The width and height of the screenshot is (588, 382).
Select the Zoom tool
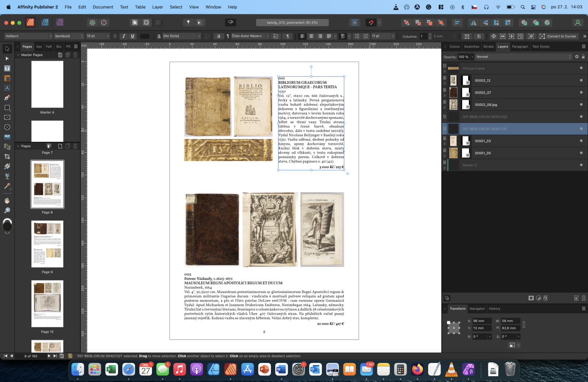tap(7, 210)
